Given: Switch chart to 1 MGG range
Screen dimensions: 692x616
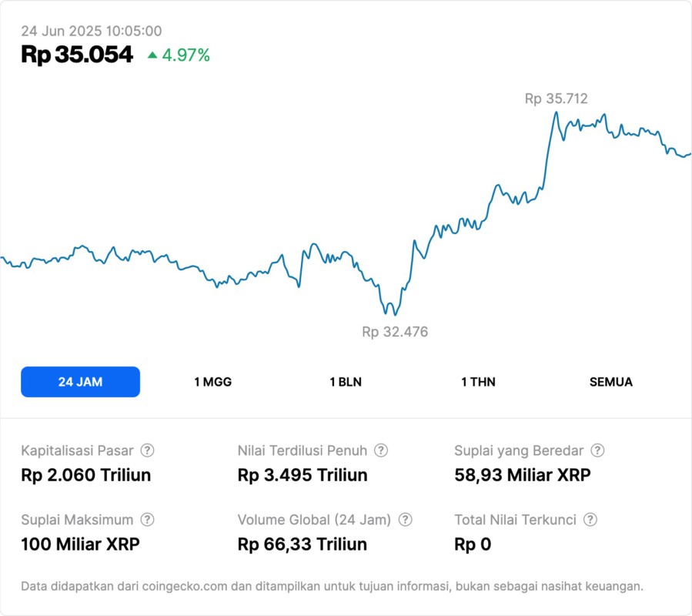Looking at the screenshot, I should (212, 382).
